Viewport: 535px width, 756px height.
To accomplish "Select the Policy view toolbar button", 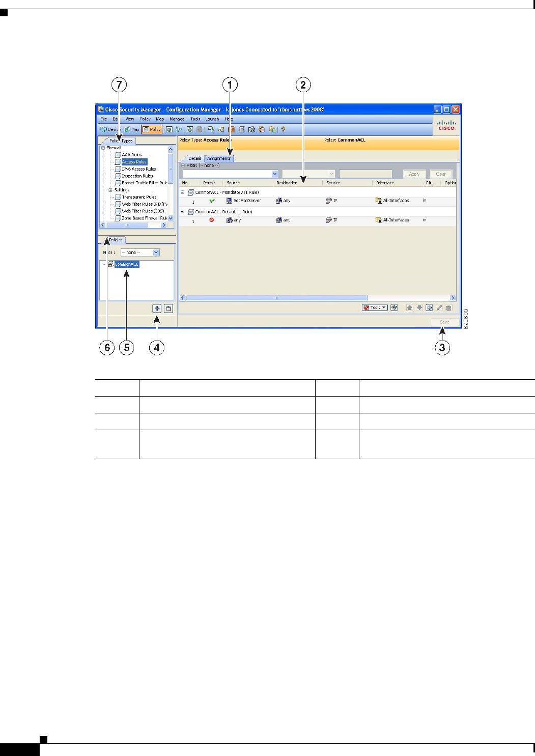I will pos(152,129).
